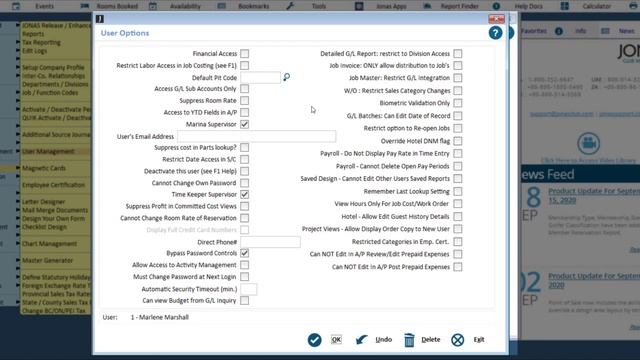Open Availability in top bar
640x360 pixels.
click(x=185, y=6)
